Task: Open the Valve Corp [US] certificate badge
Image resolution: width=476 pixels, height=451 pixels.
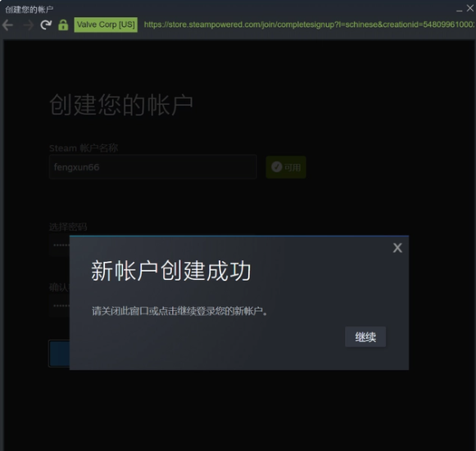Action: click(106, 25)
